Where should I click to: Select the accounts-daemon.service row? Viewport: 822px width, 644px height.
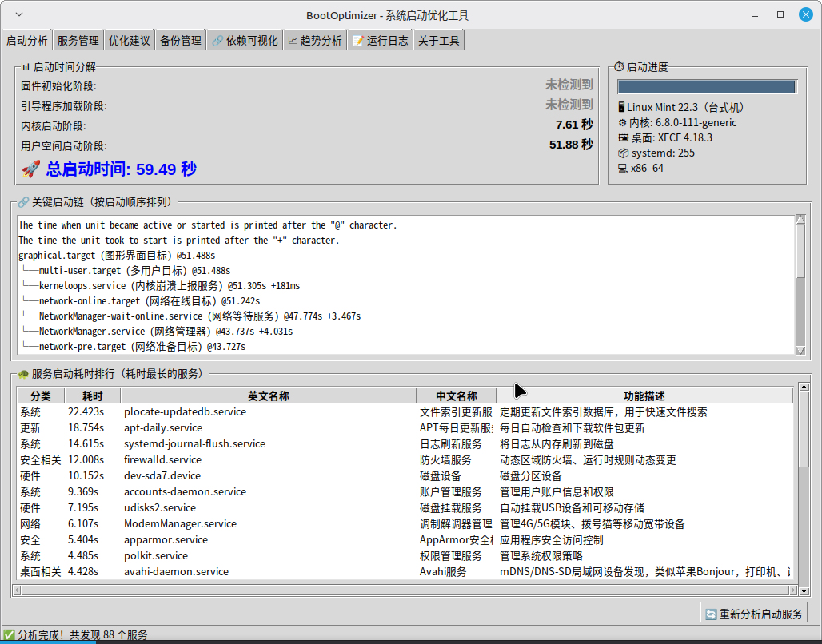405,492
